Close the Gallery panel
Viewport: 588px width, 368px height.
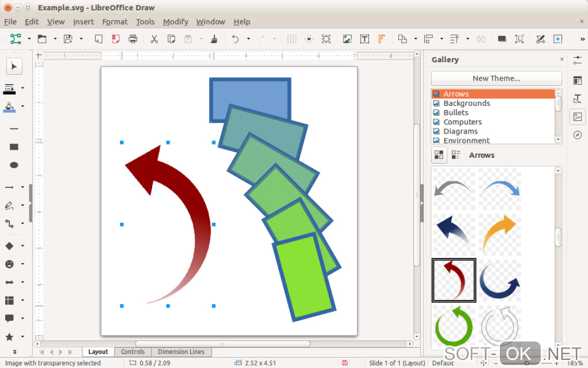coord(561,59)
